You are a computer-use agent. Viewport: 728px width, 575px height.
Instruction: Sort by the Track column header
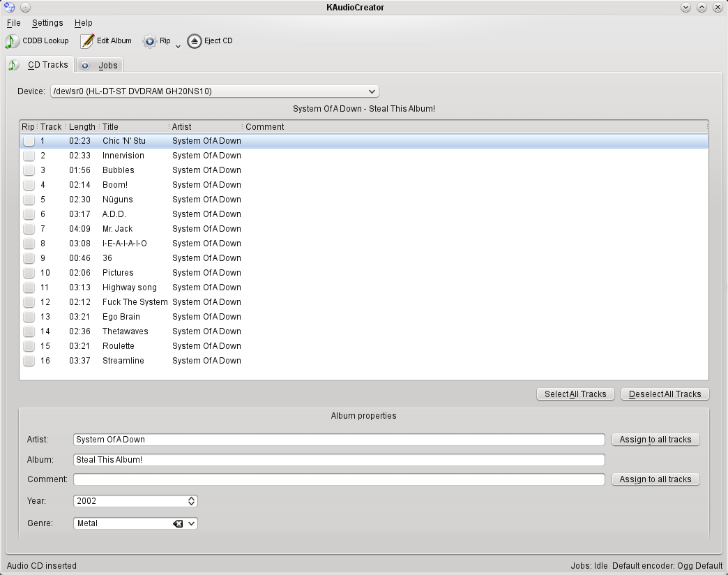(51, 127)
